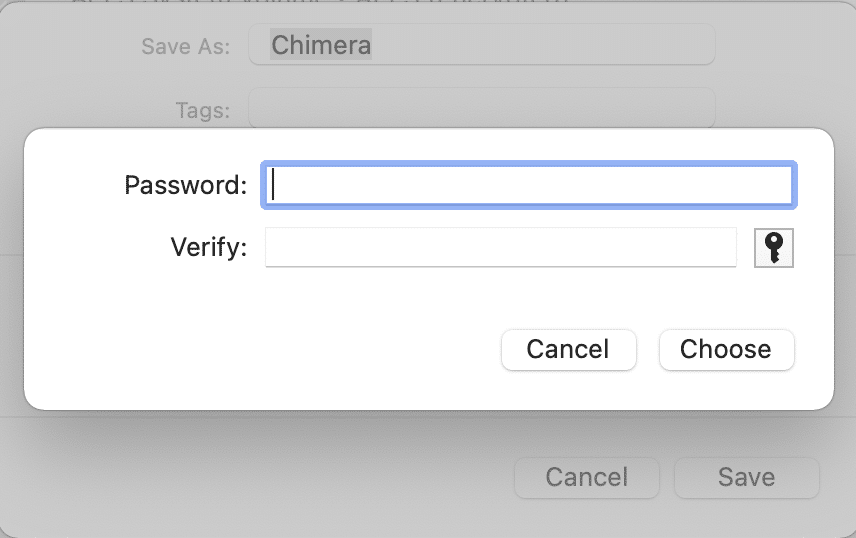
Task: Open Password Assistant via the key icon
Action: click(773, 247)
